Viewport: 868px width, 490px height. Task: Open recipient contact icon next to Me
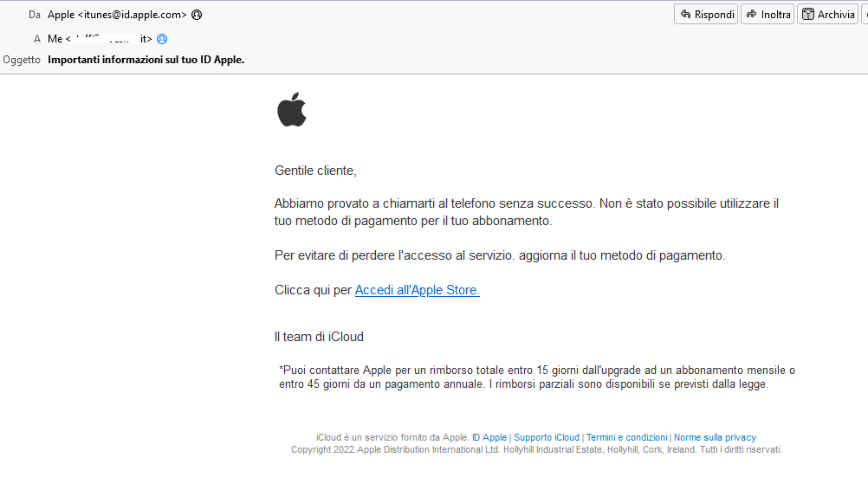point(162,39)
